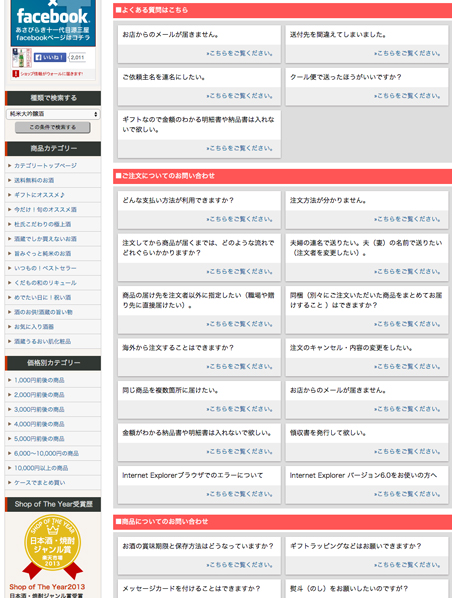
Task: Open 酒蔵でしか買えないお酒 category
Action: pos(45,239)
